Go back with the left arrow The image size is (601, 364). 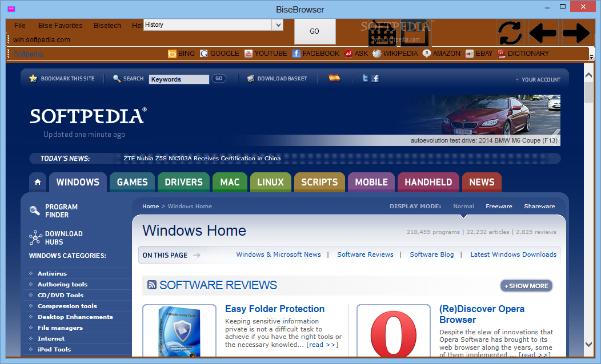pyautogui.click(x=543, y=33)
